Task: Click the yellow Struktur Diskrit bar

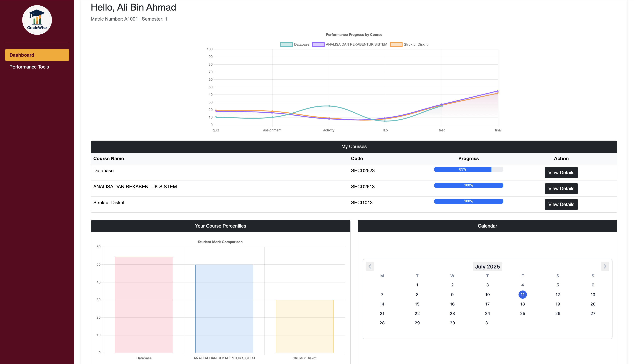Action: (304, 326)
